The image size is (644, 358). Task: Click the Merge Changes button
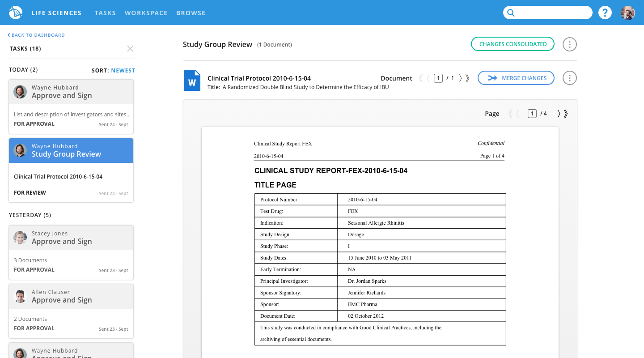click(516, 78)
